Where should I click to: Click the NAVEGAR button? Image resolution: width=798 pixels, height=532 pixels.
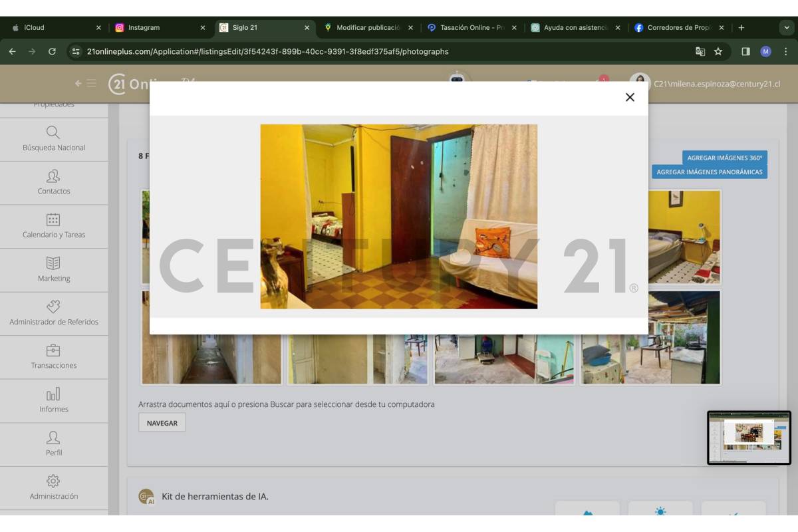click(162, 423)
